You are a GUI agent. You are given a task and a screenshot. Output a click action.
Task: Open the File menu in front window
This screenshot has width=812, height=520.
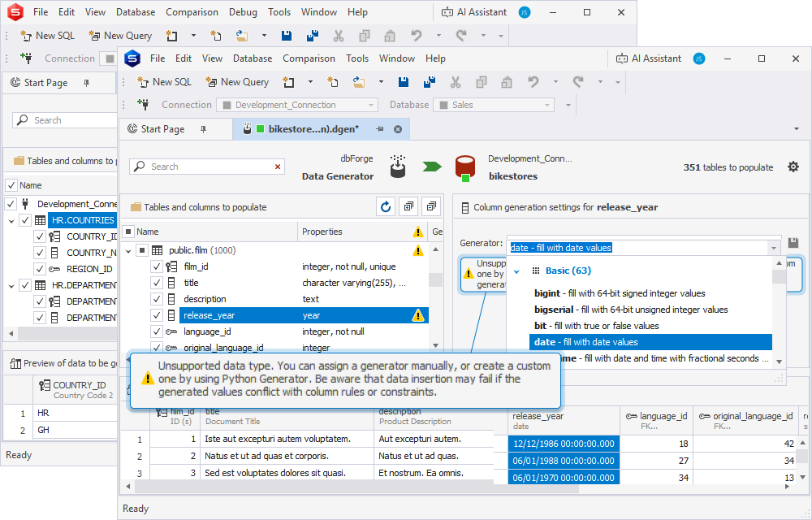pos(158,58)
